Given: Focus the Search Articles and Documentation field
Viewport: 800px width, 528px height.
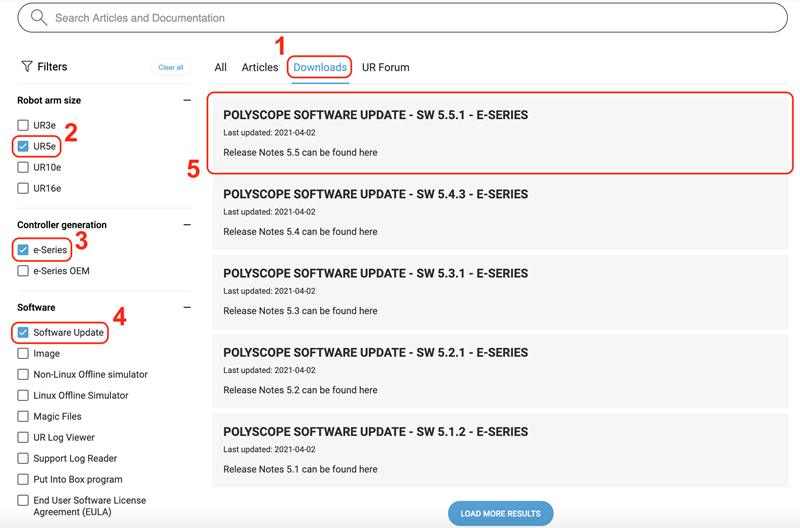Looking at the screenshot, I should (x=403, y=18).
